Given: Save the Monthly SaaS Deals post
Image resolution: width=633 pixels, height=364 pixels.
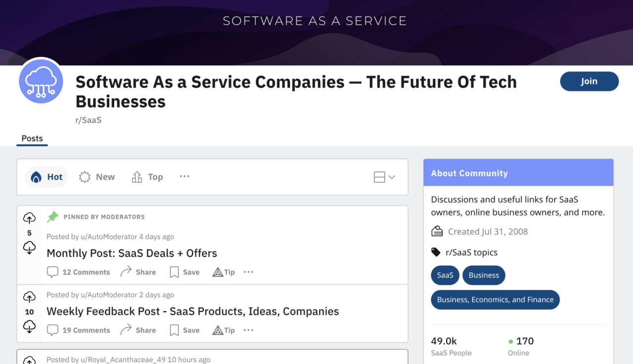Looking at the screenshot, I should (184, 272).
